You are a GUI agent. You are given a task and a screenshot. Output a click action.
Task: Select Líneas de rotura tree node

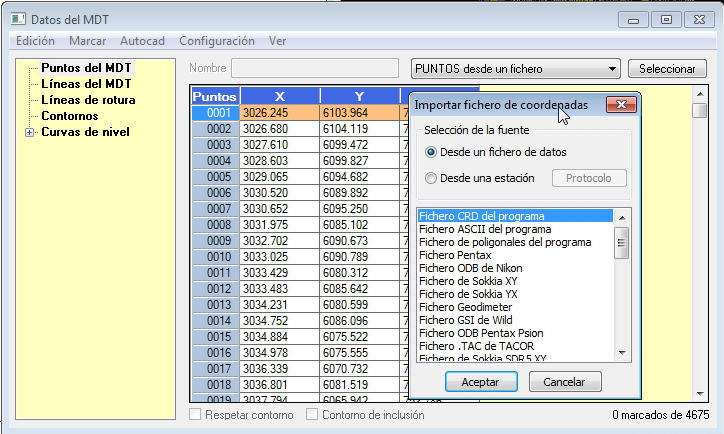coord(88,100)
